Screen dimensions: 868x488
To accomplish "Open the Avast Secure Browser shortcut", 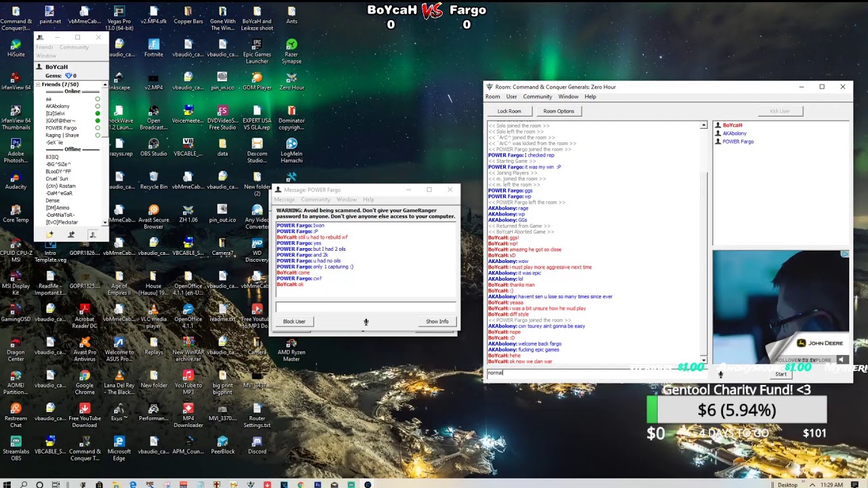I will tap(153, 217).
